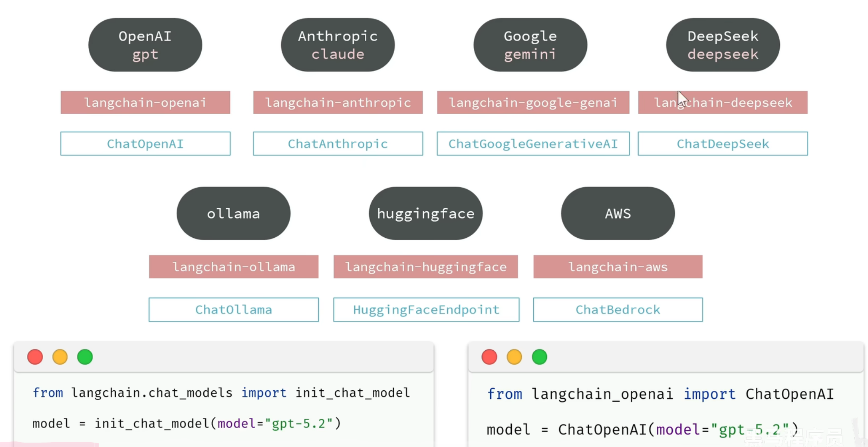This screenshot has width=868, height=447.
Task: Click "ChatOpenAI" on the right import line
Action: coord(790,395)
